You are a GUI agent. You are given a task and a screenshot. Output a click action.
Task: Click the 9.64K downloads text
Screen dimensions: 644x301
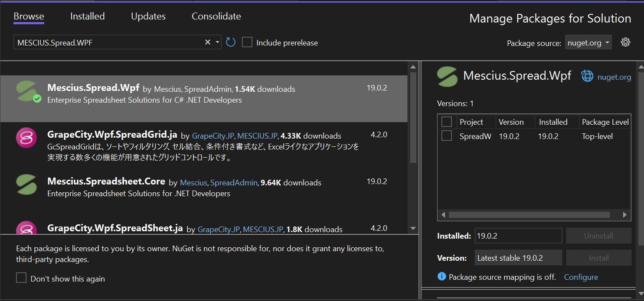(291, 183)
